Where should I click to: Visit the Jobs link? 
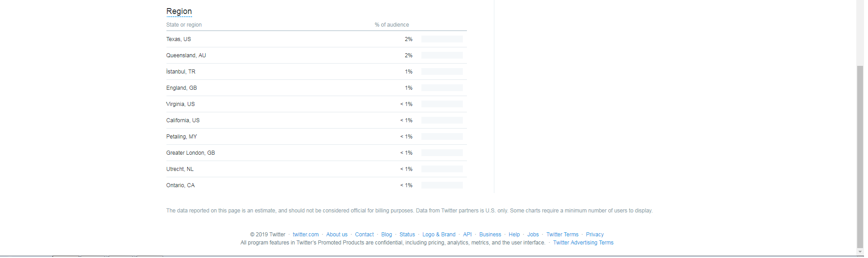(533, 235)
